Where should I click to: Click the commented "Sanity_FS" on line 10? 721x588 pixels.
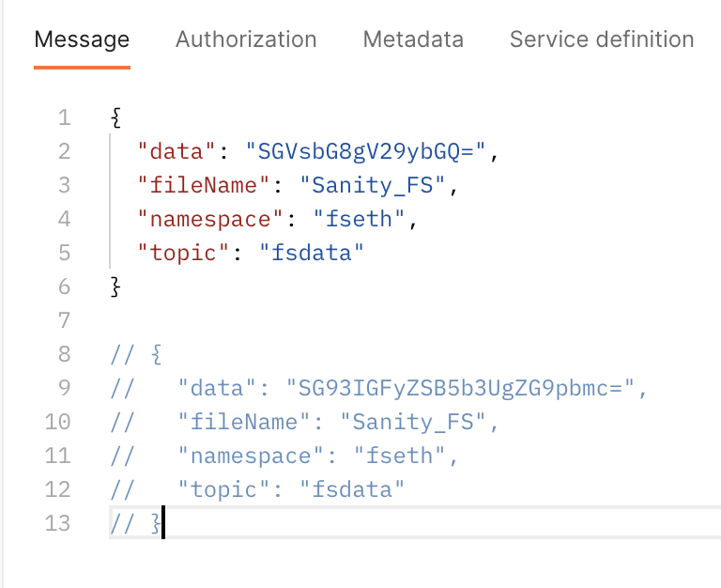(x=413, y=422)
